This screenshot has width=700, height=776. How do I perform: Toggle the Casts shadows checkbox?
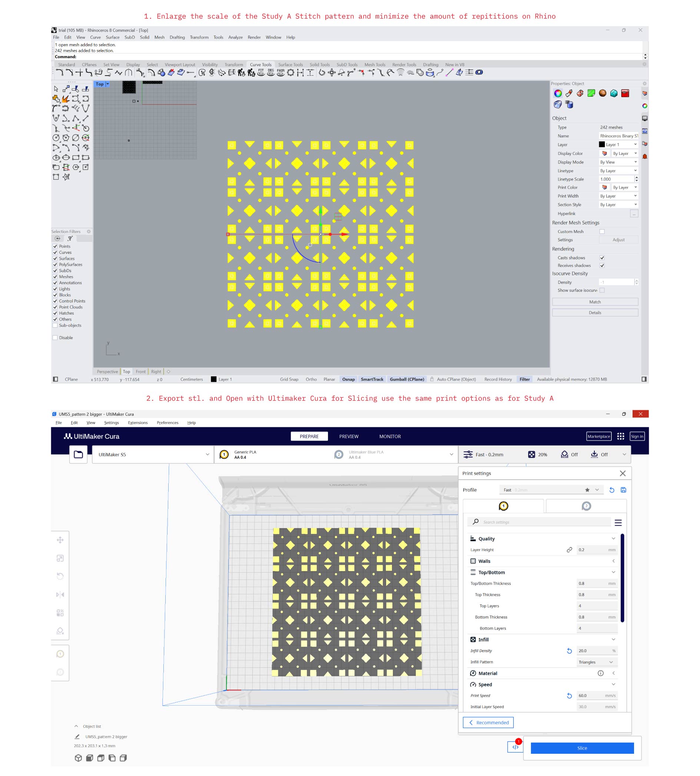click(x=602, y=258)
